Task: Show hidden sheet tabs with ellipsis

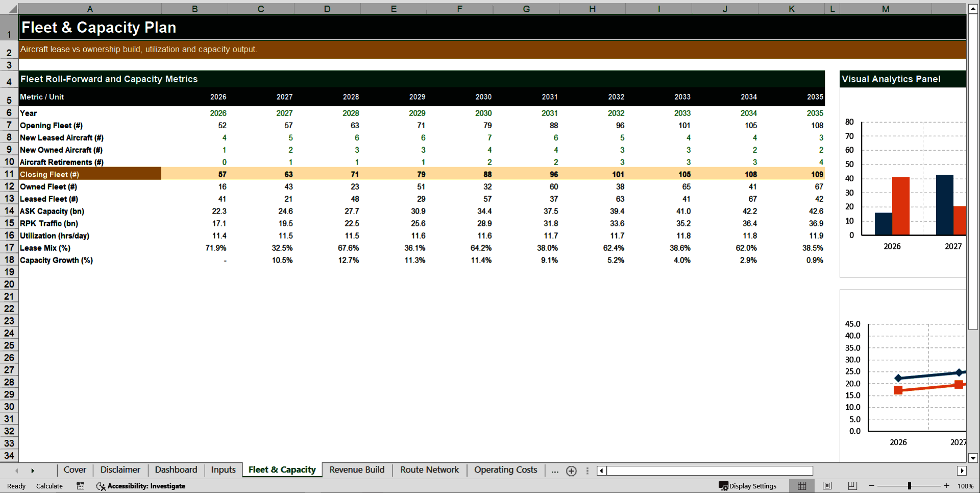Action: coord(555,471)
